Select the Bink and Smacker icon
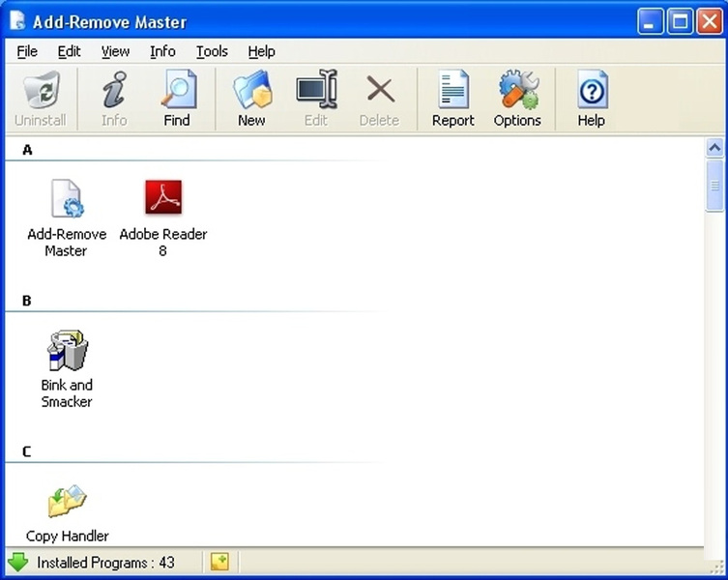 coord(68,350)
